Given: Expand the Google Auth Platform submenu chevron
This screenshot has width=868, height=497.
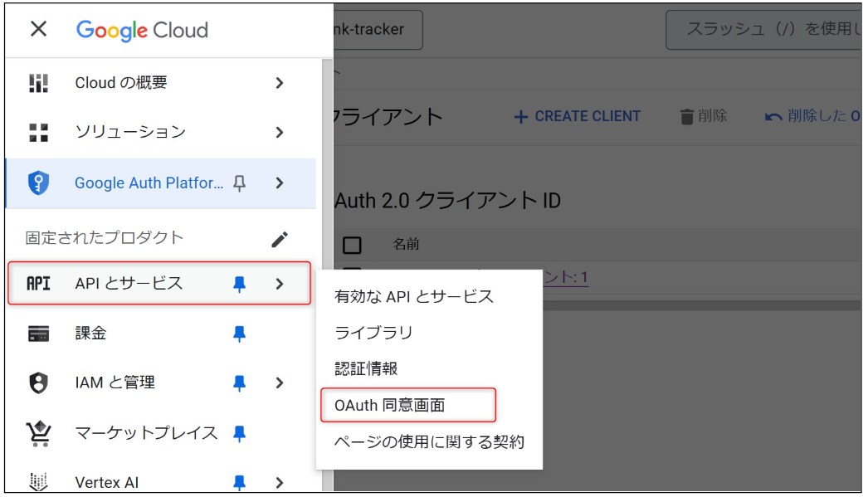Looking at the screenshot, I should [x=280, y=183].
